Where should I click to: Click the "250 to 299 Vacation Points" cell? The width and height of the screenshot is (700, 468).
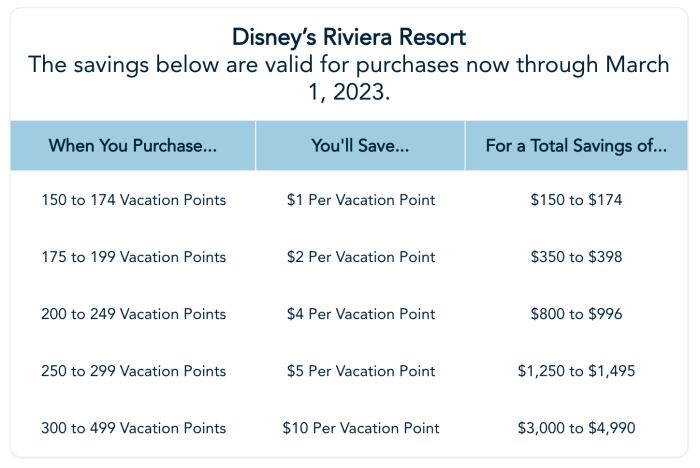(133, 371)
